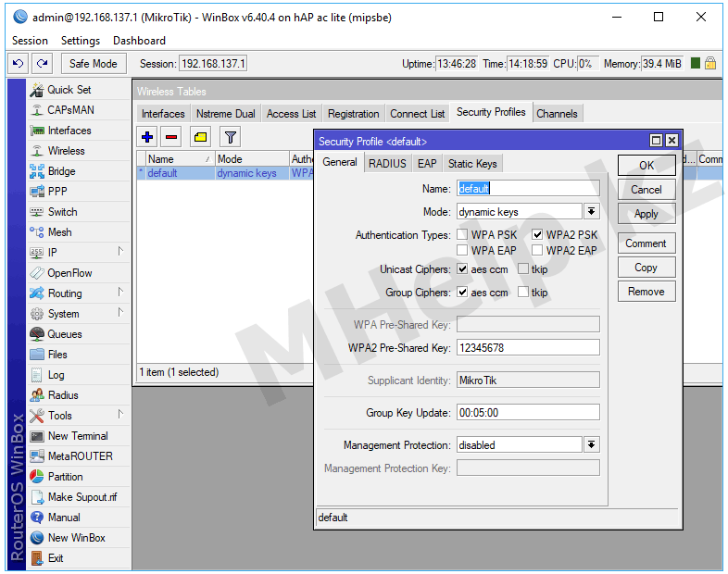728x574 pixels.
Task: Open Manual from sidebar
Action: 79,518
